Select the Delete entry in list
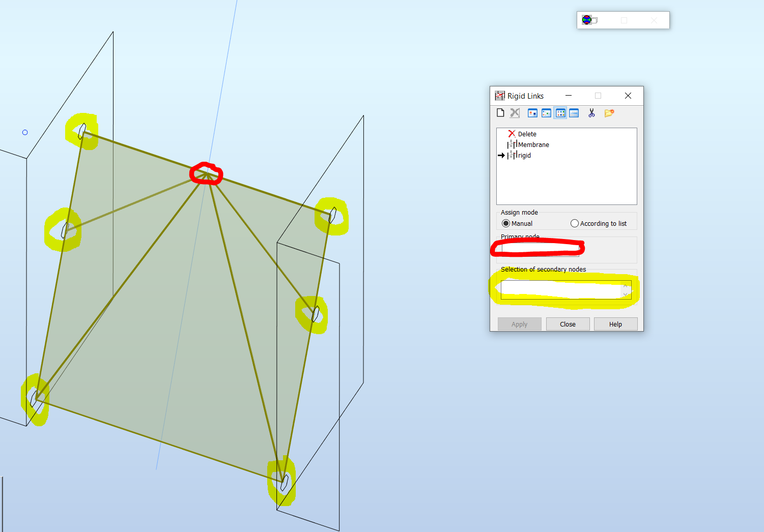Image resolution: width=764 pixels, height=532 pixels. coord(526,134)
